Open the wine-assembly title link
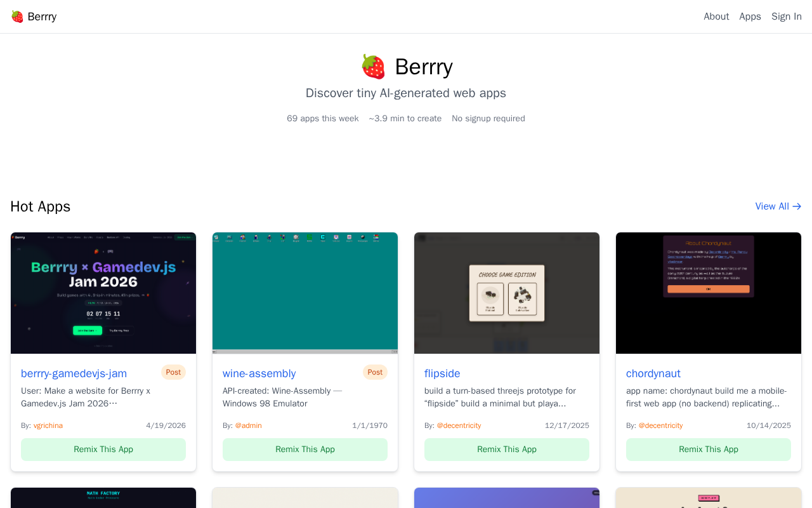 259,373
